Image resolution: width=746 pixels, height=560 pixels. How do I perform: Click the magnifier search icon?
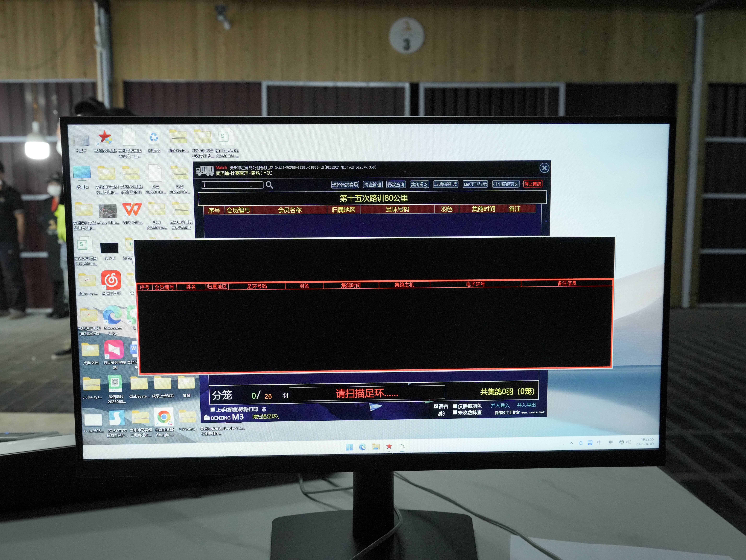(269, 185)
